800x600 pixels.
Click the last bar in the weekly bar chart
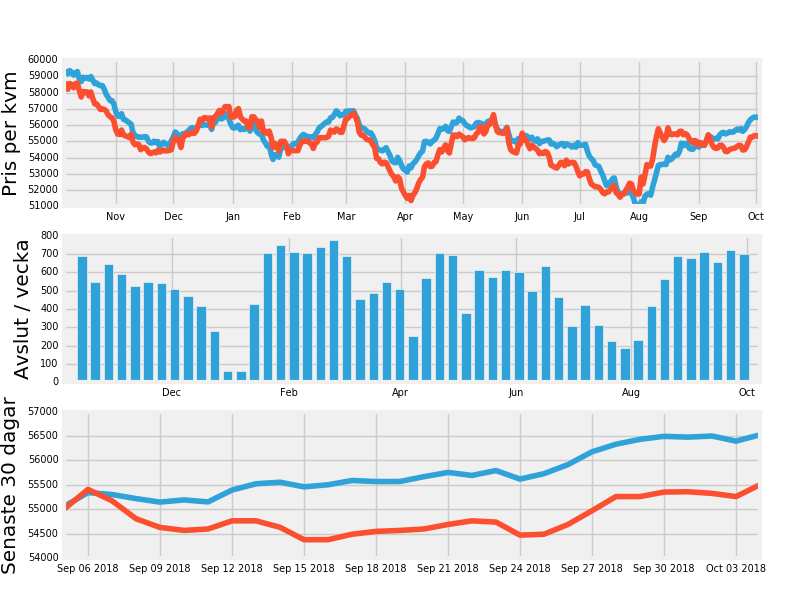[x=744, y=318]
